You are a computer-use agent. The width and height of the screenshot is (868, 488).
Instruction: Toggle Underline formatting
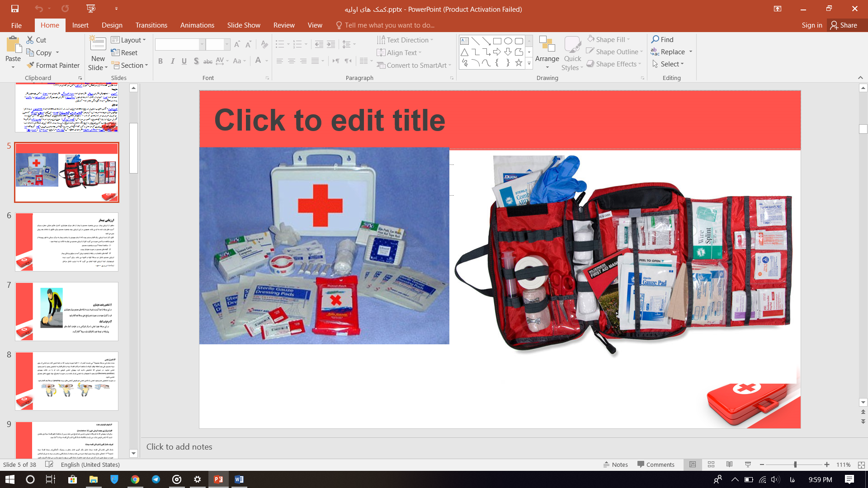[x=184, y=61]
